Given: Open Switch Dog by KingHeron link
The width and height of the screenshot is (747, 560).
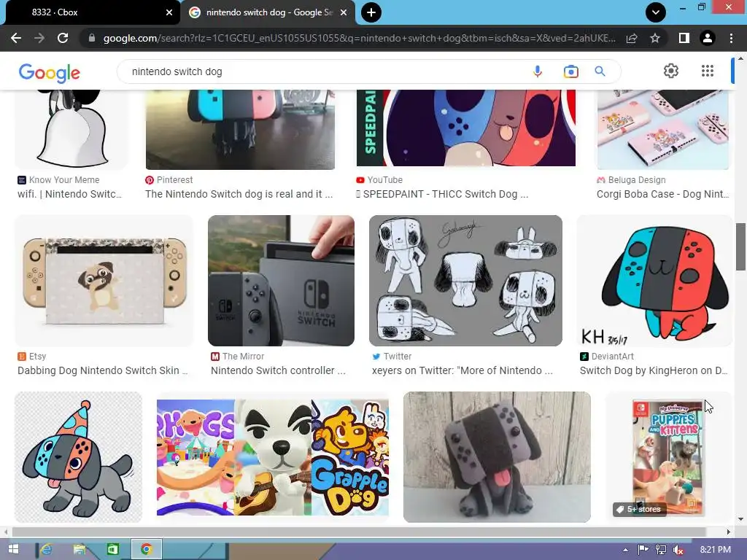Looking at the screenshot, I should coord(654,370).
